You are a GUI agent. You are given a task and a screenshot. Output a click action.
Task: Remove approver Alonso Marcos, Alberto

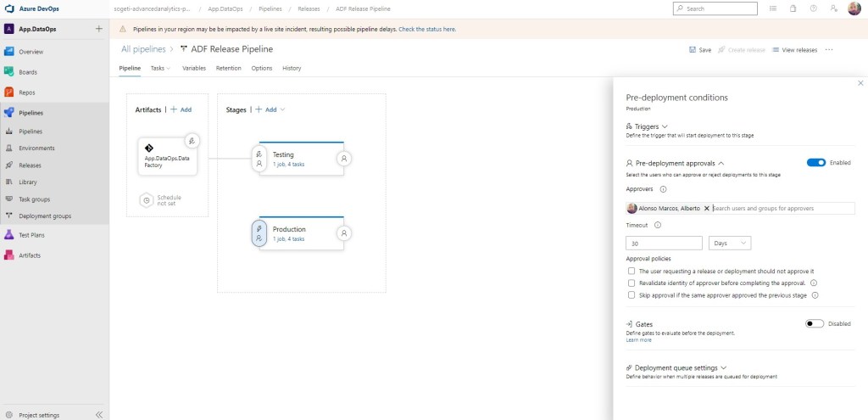(x=707, y=208)
